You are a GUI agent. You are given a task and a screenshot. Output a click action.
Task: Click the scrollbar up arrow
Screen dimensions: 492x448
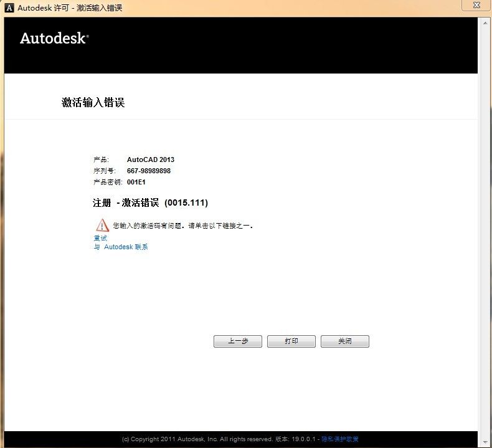[485, 23]
